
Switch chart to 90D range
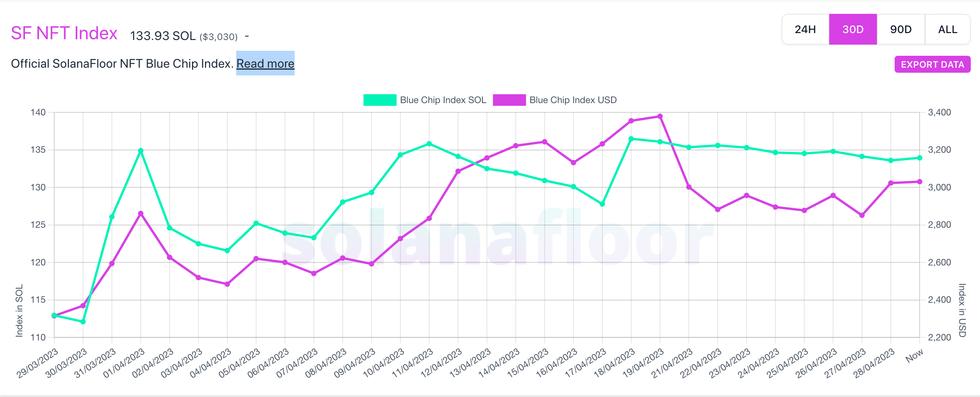coord(901,30)
